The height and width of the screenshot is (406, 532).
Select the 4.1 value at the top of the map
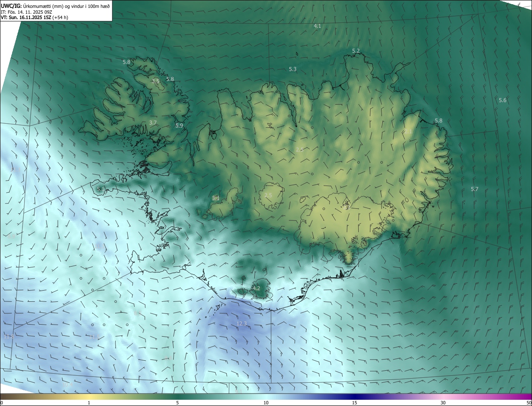317,26
